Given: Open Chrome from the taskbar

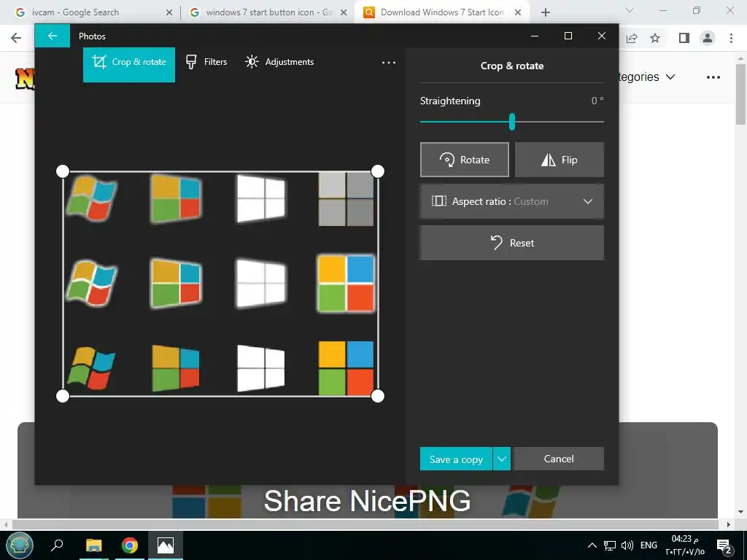Looking at the screenshot, I should pyautogui.click(x=129, y=545).
